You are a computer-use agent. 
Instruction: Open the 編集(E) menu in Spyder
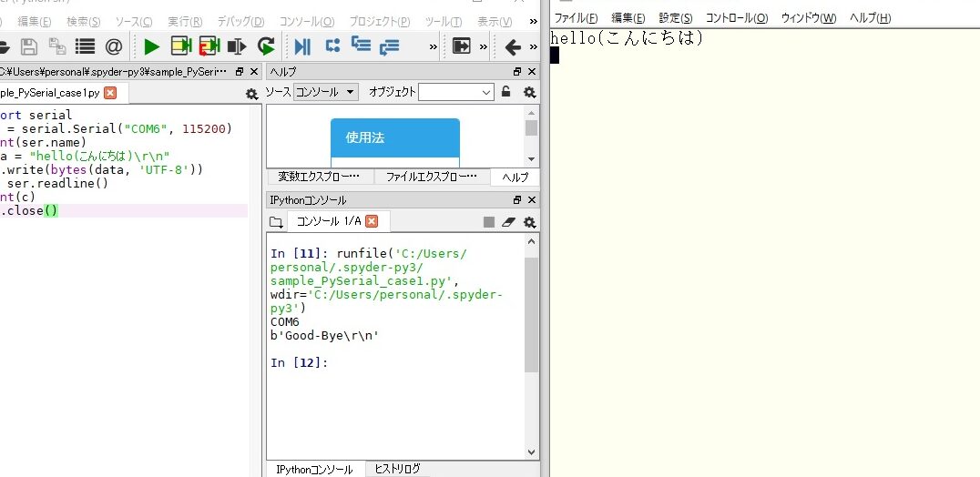34,22
